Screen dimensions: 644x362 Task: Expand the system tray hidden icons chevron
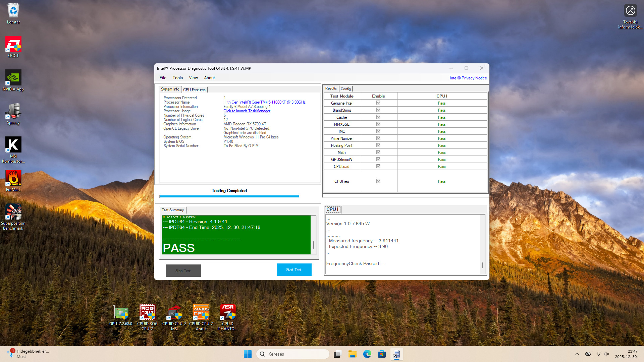click(577, 354)
